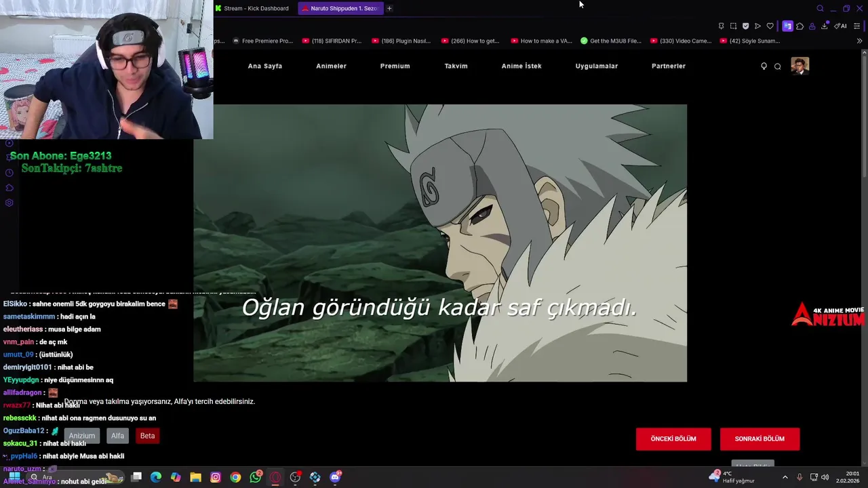868x488 pixels.
Task: Open the Get the M3U8 File bookmark
Action: click(x=610, y=41)
